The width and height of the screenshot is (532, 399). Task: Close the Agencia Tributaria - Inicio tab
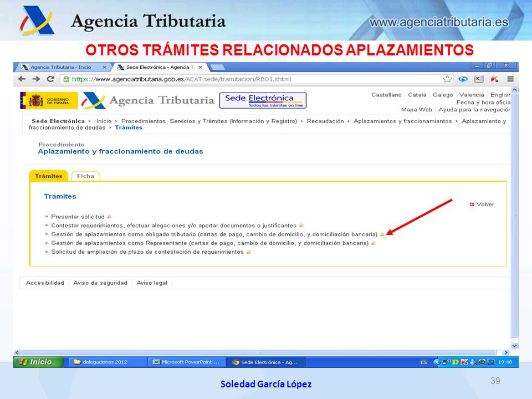[105, 67]
